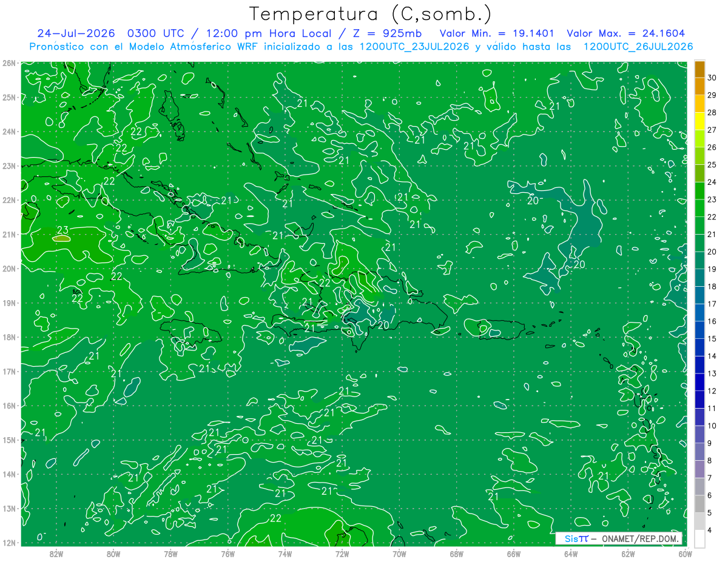Viewport: 728px width, 562px height.
Task: Click the title 'Temperatura (C,somb.)'
Action: point(371,14)
